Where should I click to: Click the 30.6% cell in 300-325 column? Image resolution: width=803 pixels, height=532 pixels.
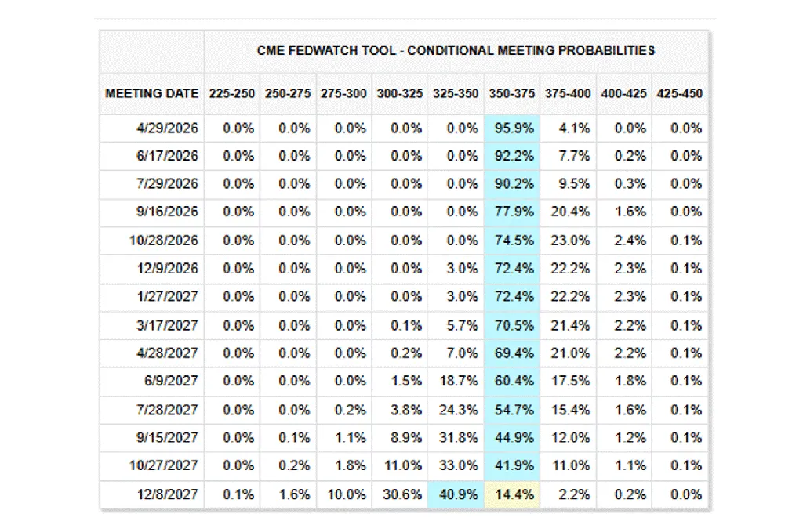[400, 495]
